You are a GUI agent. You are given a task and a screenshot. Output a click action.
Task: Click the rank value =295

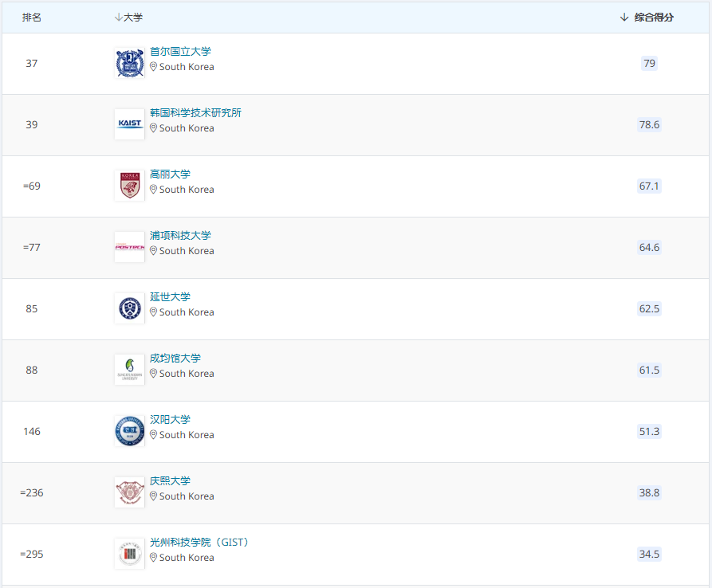pyautogui.click(x=32, y=554)
